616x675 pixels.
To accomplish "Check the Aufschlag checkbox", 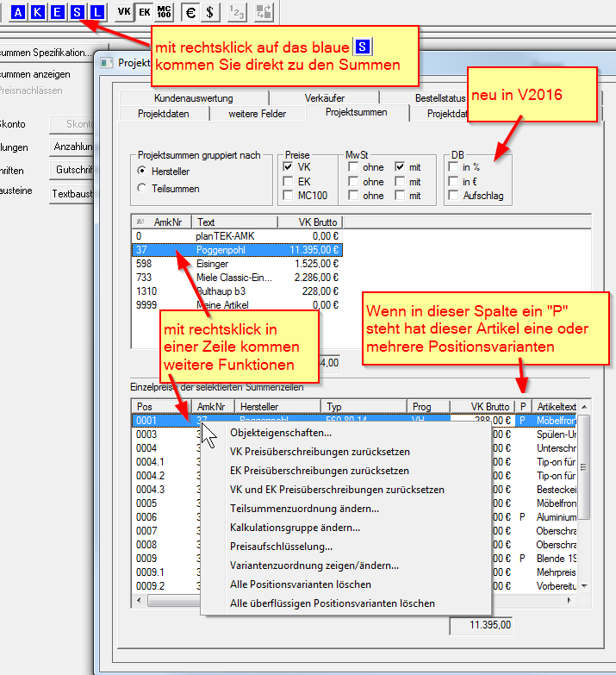I will tap(454, 196).
